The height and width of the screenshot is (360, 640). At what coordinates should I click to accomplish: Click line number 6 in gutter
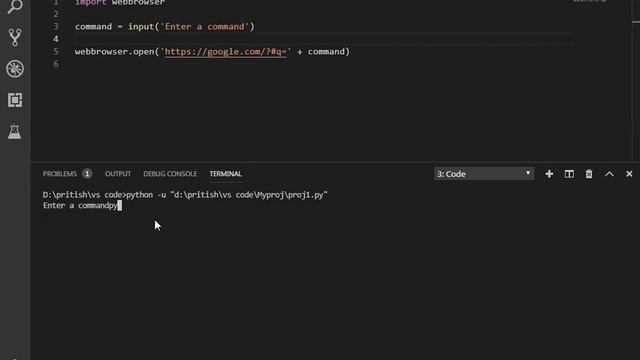(x=56, y=64)
